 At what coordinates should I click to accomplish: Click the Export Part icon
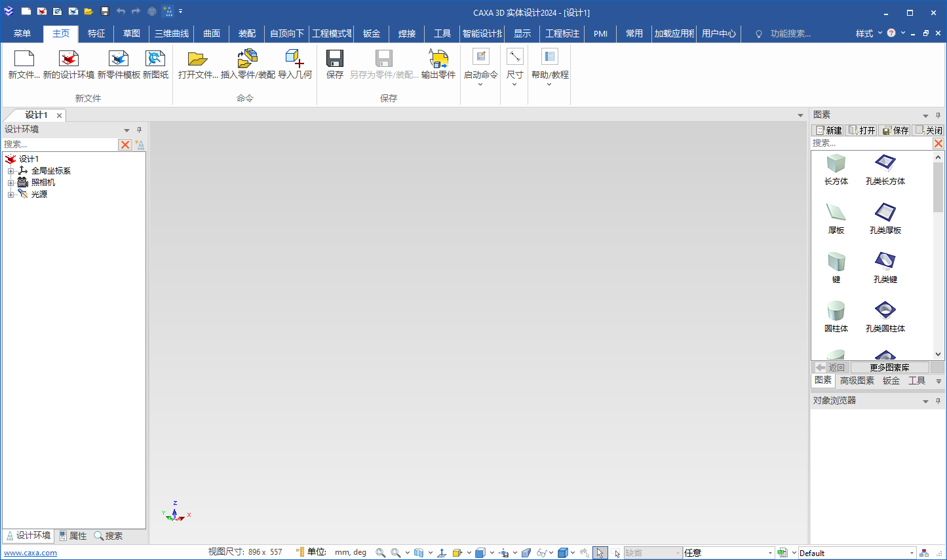coord(438,60)
